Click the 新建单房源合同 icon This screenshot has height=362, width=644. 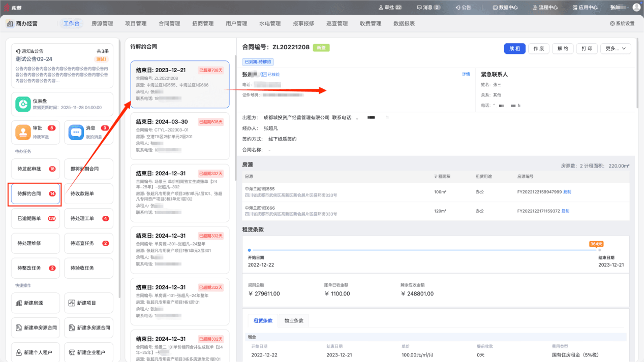[19, 327]
